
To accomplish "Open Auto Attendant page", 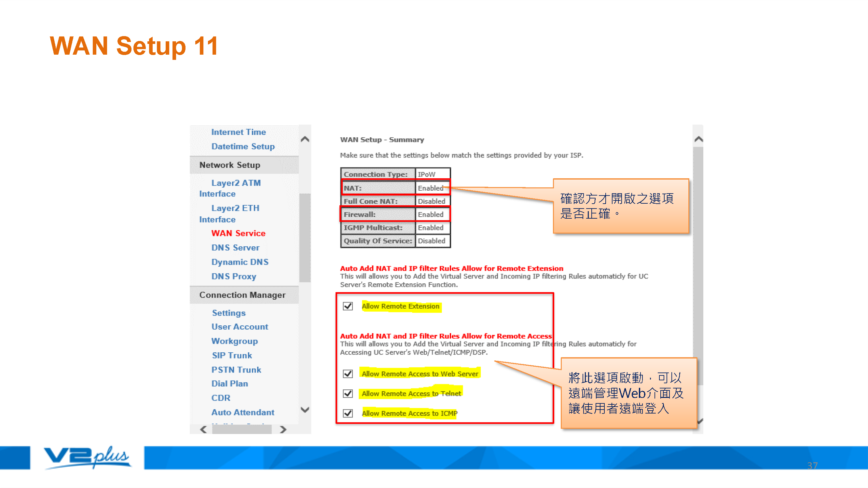I will [x=242, y=413].
